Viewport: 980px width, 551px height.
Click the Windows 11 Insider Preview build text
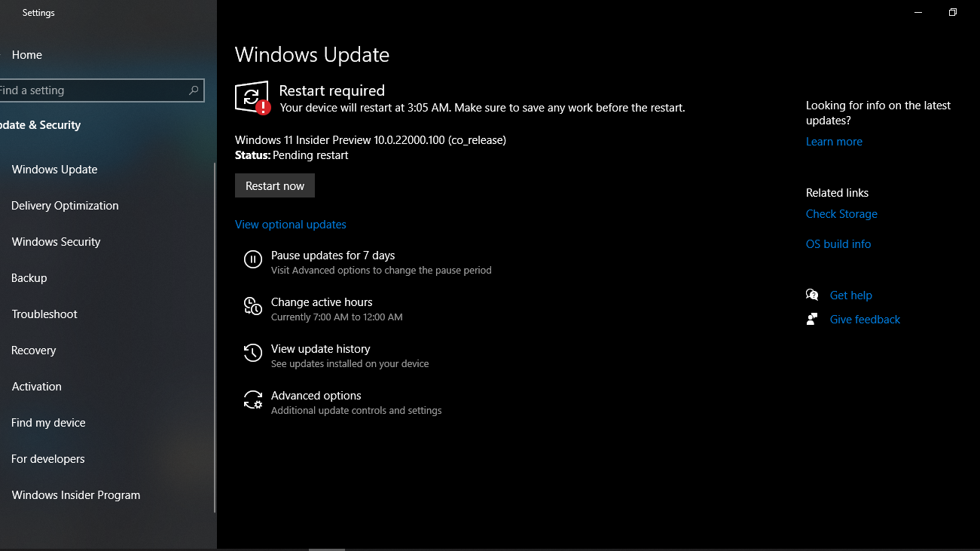pos(371,140)
